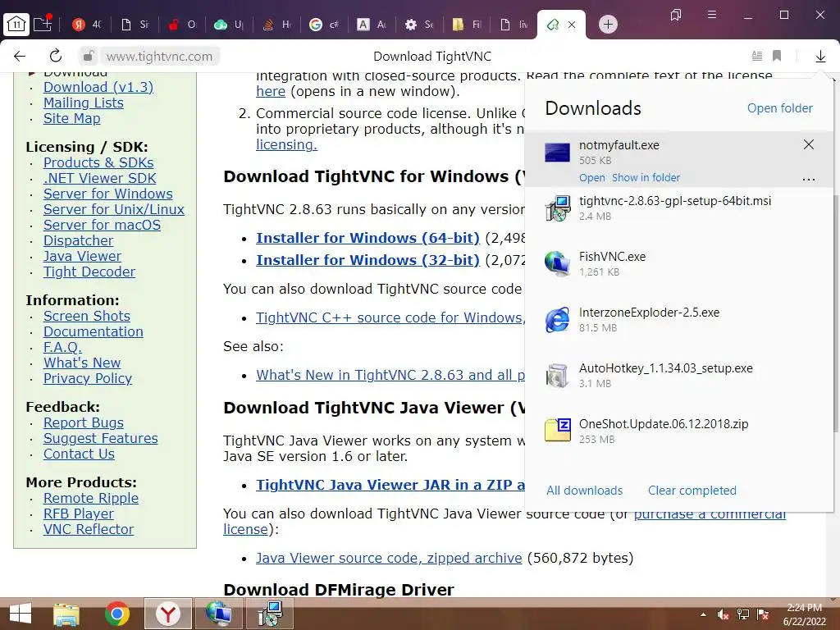Open Site Map link
840x630 pixels.
[72, 118]
